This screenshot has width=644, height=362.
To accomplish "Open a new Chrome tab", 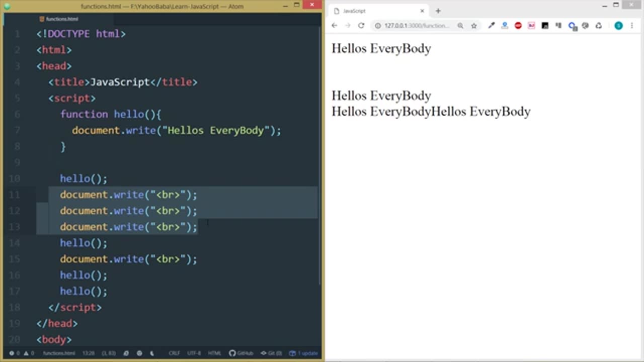I will click(x=438, y=11).
